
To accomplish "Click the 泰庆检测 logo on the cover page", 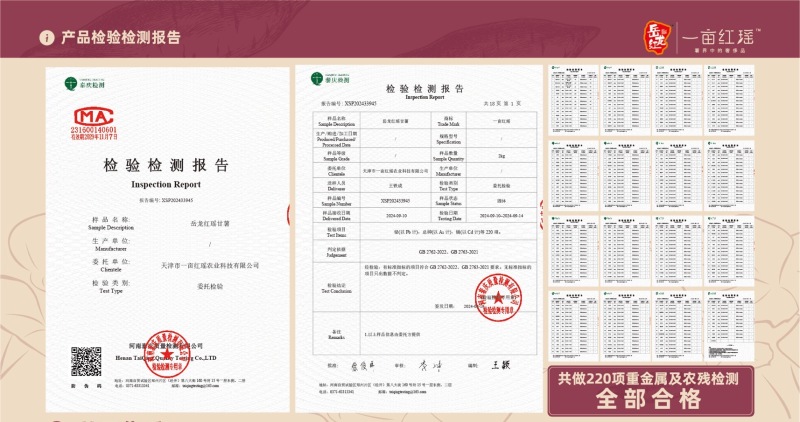I will pyautogui.click(x=85, y=84).
